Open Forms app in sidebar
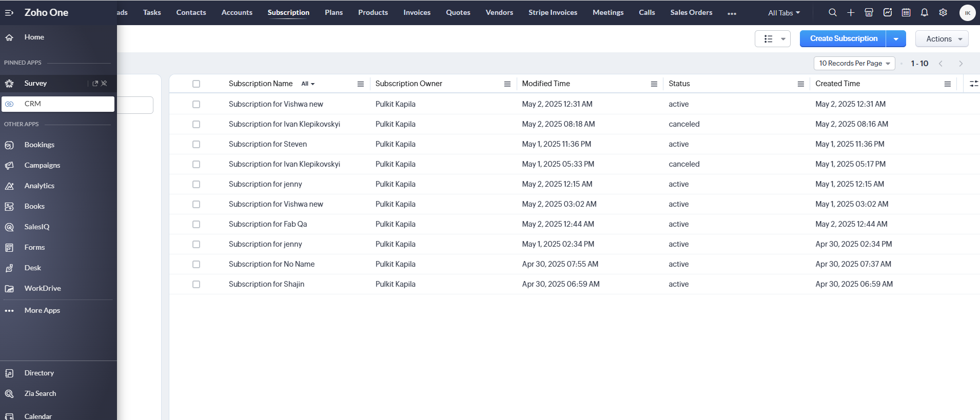 click(x=34, y=247)
